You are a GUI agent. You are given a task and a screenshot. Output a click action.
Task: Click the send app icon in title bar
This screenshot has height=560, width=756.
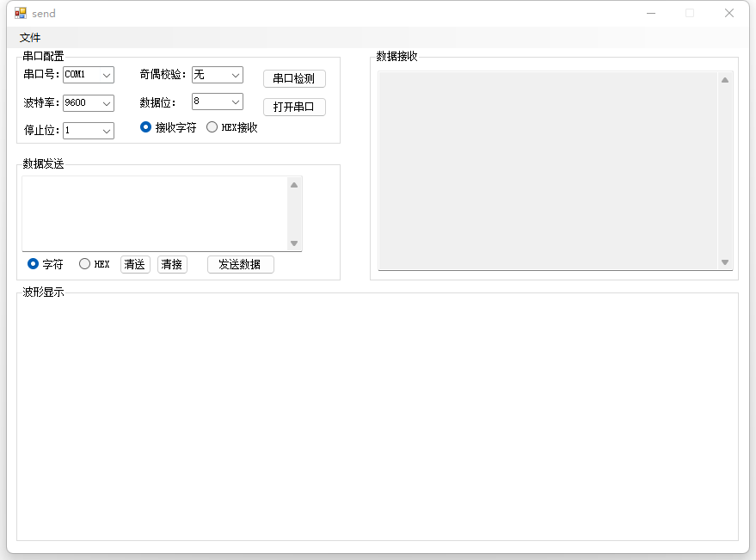[21, 13]
